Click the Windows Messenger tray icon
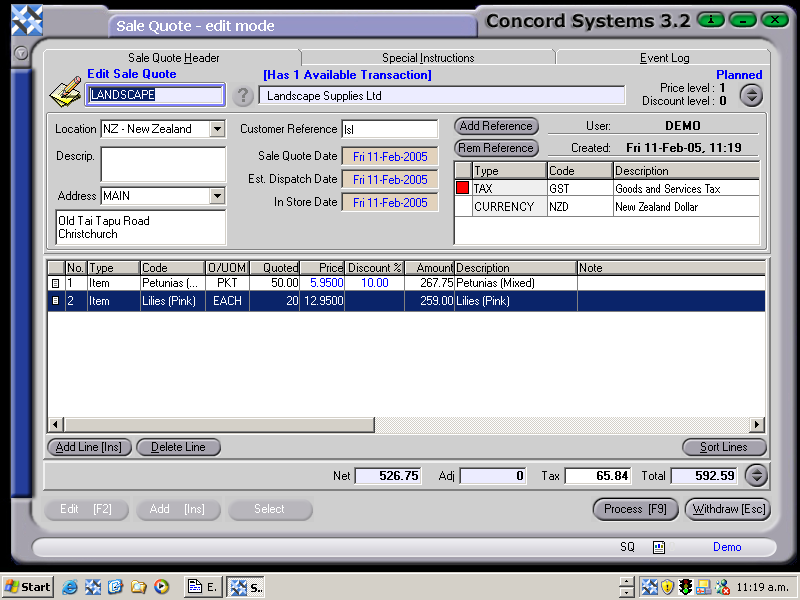 point(721,587)
